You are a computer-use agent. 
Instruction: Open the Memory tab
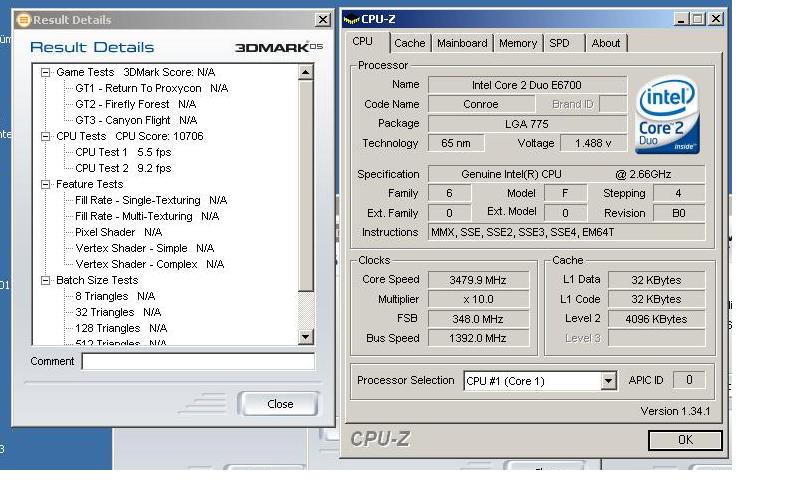pos(518,43)
